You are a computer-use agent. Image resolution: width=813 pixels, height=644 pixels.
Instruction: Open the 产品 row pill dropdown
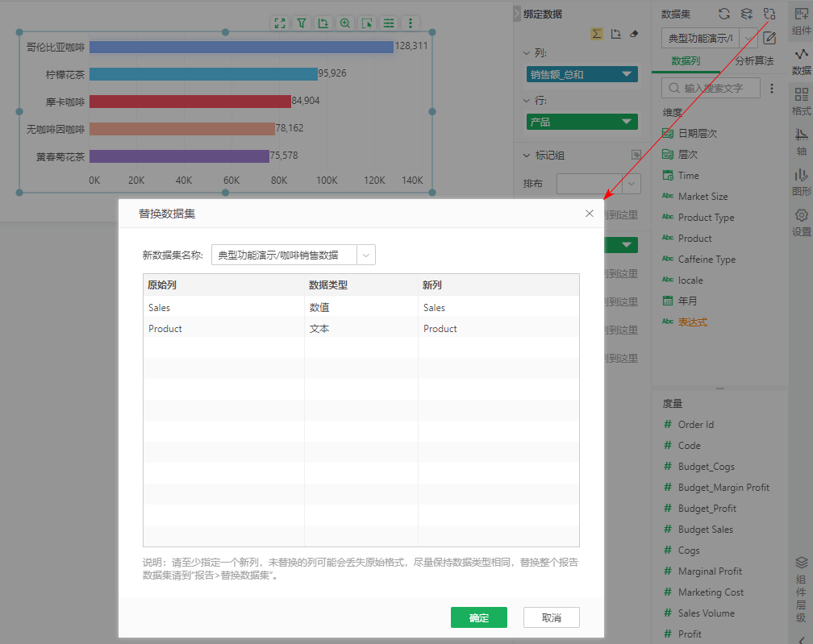(627, 122)
